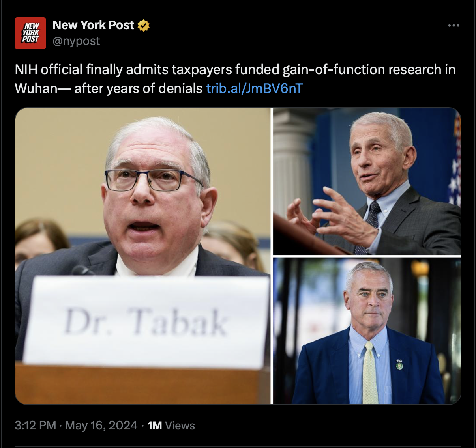Click the New York Post profile avatar
Screen dimensions: 476x448
[x=30, y=33]
